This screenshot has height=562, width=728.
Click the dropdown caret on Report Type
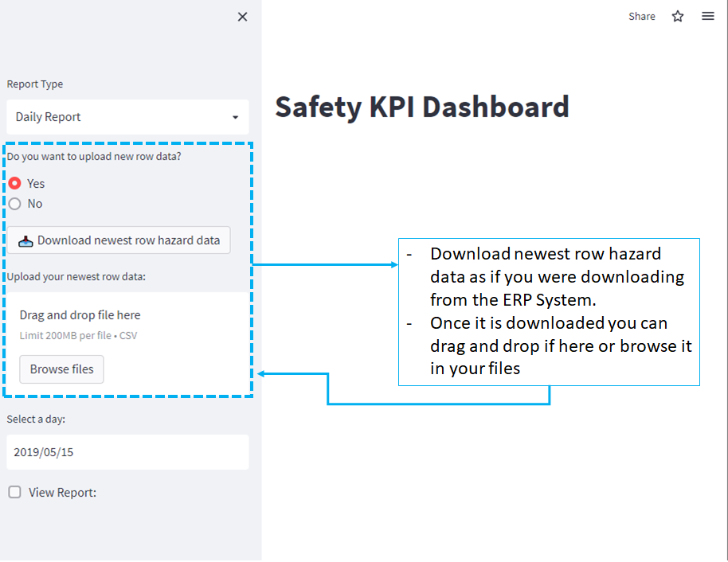point(237,117)
